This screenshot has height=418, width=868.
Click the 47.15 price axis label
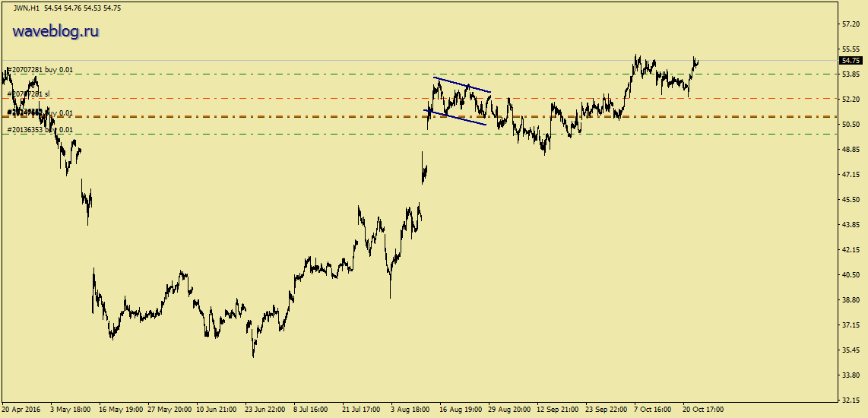(x=850, y=175)
